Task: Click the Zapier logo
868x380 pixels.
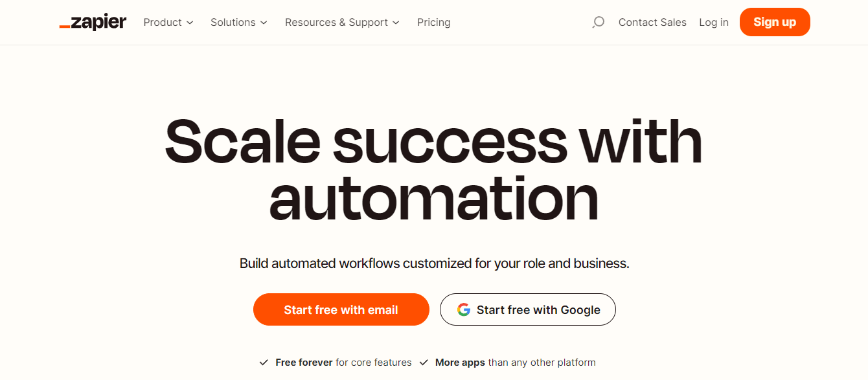Action: coord(93,21)
